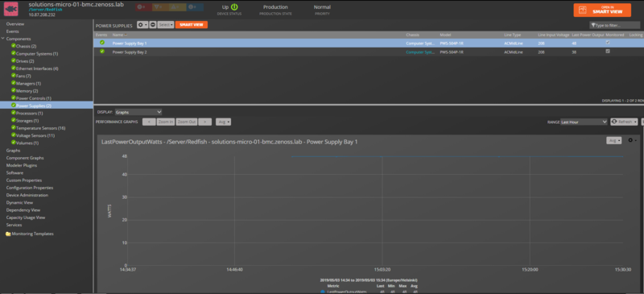Select Fans (7) component
Viewport: 644px width, 294px height.
(x=23, y=76)
